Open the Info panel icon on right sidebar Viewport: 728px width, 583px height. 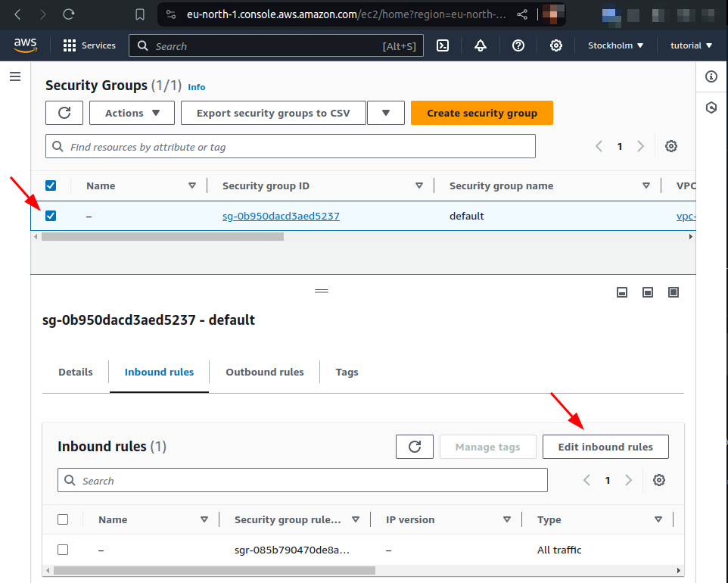711,76
